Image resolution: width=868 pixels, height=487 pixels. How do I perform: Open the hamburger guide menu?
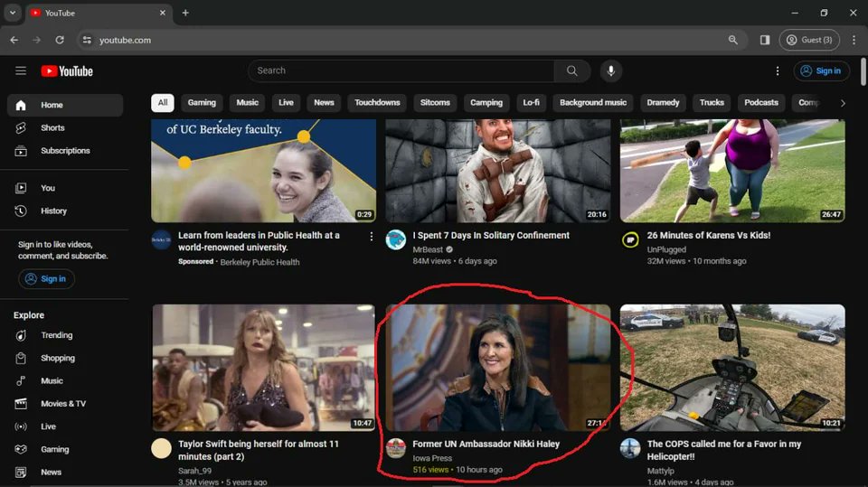[x=21, y=70]
